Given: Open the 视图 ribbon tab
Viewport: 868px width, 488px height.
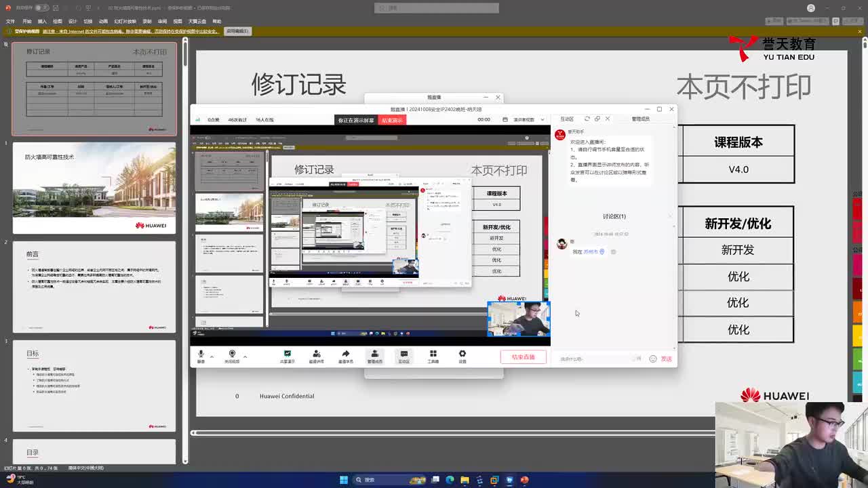Looking at the screenshot, I should 178,21.
